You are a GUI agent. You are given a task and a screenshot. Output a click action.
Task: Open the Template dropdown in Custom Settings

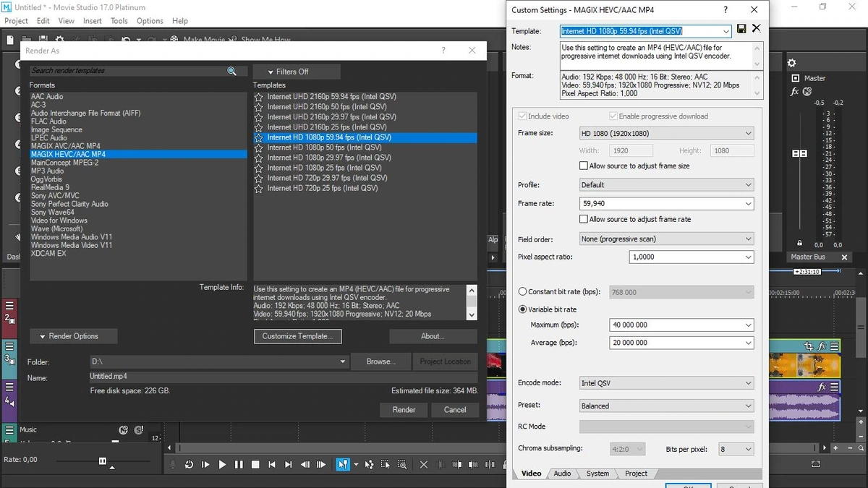click(726, 31)
